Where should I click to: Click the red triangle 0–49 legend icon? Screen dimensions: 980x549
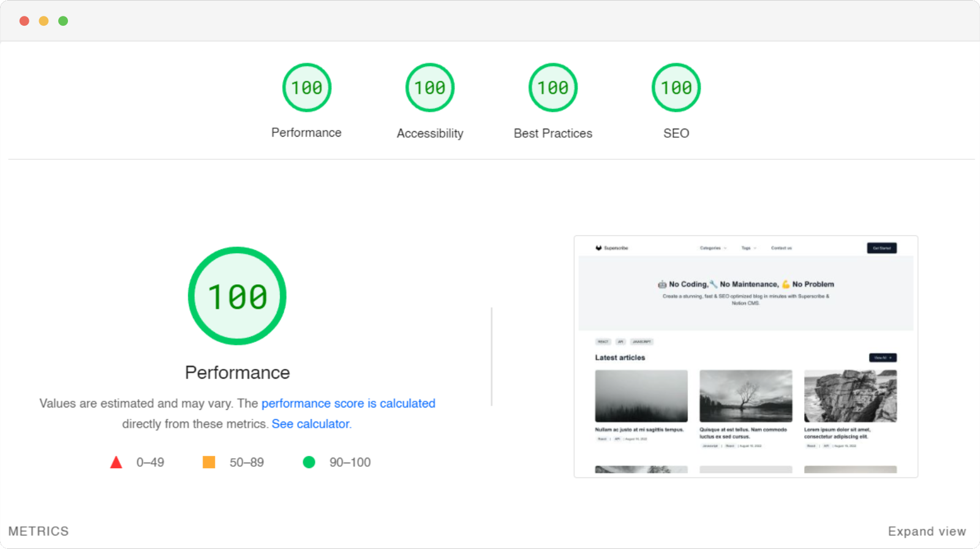click(116, 462)
